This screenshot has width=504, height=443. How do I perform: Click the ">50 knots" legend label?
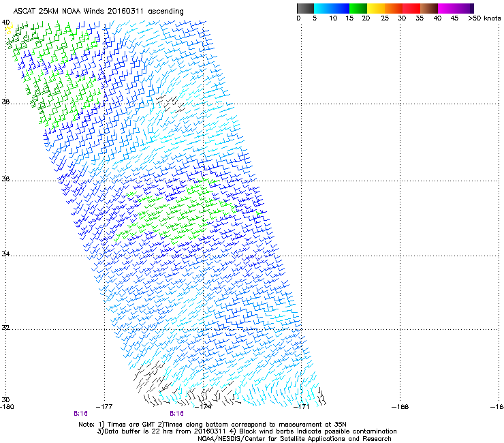point(484,18)
